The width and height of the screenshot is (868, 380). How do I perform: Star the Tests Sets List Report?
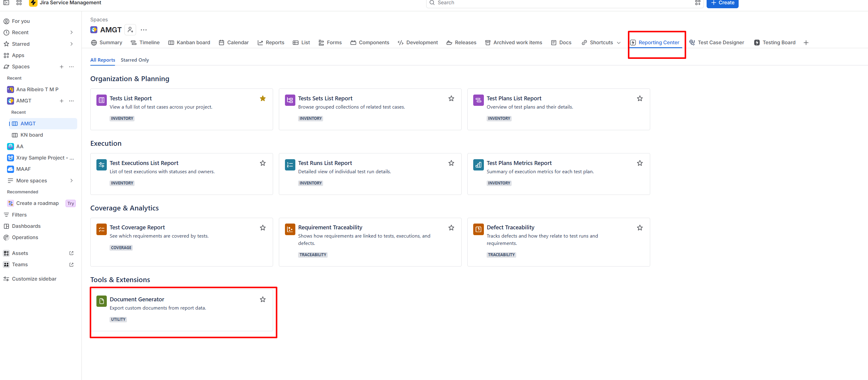tap(451, 99)
